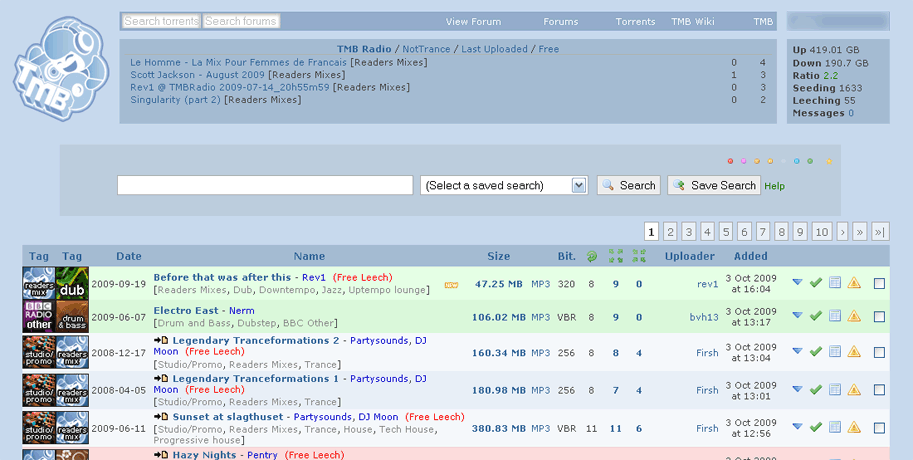Click the pink color dot in search panel

tap(743, 161)
